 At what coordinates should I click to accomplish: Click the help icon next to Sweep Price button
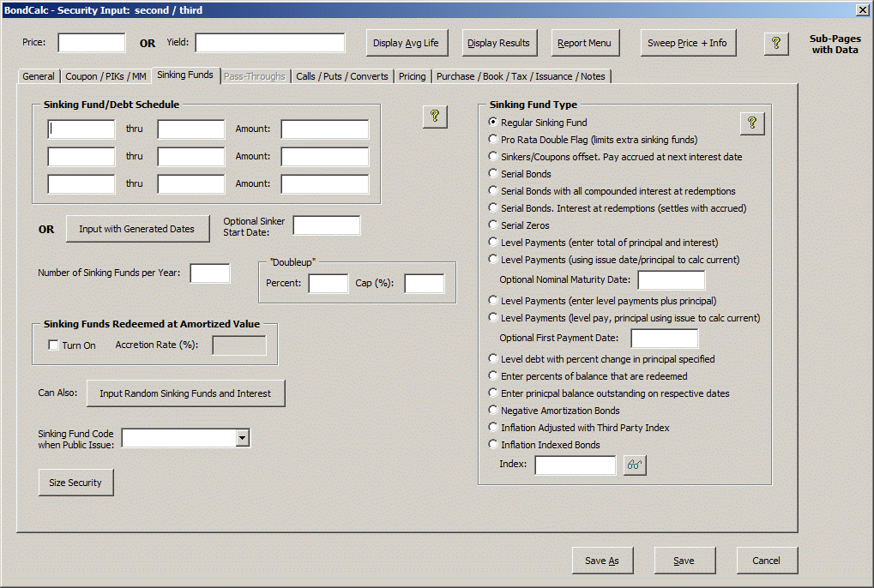775,43
